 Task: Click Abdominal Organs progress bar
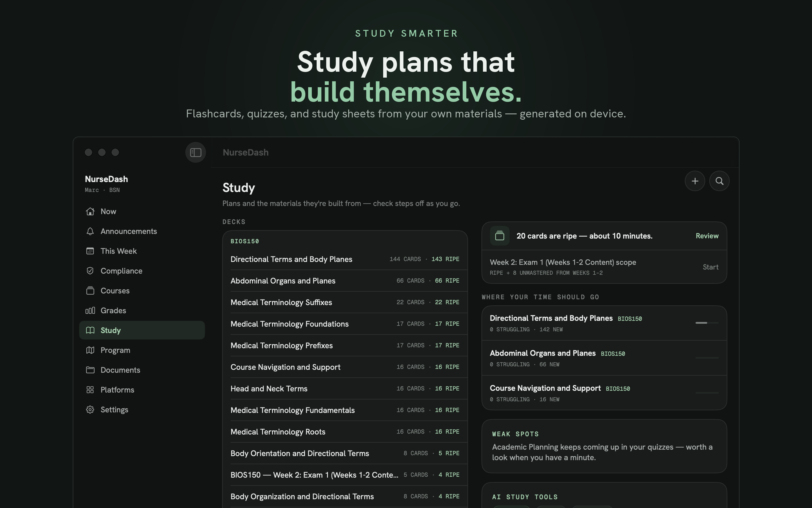coord(707,358)
